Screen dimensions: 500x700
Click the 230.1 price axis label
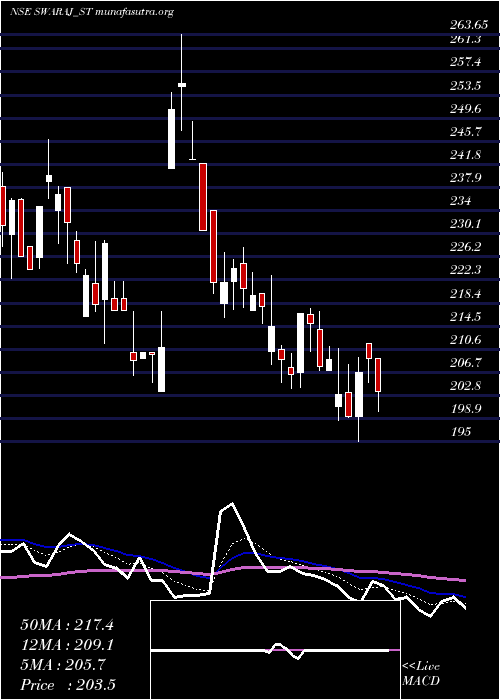pos(465,223)
